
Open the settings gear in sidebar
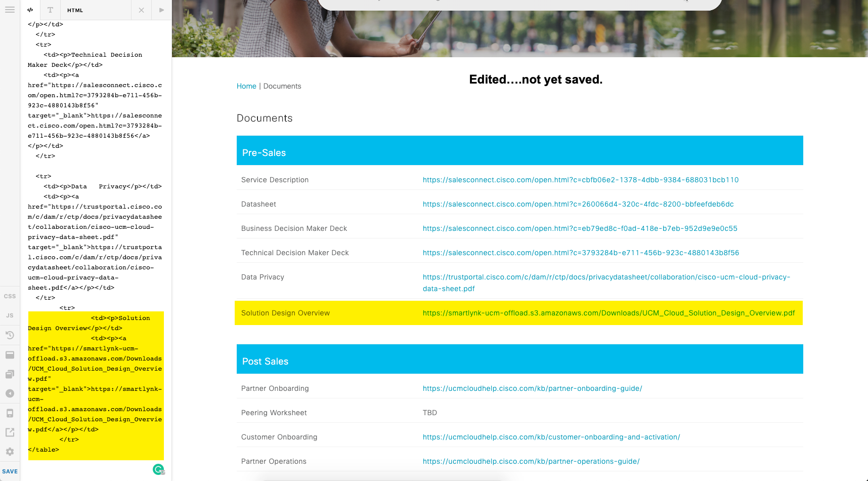pos(10,452)
